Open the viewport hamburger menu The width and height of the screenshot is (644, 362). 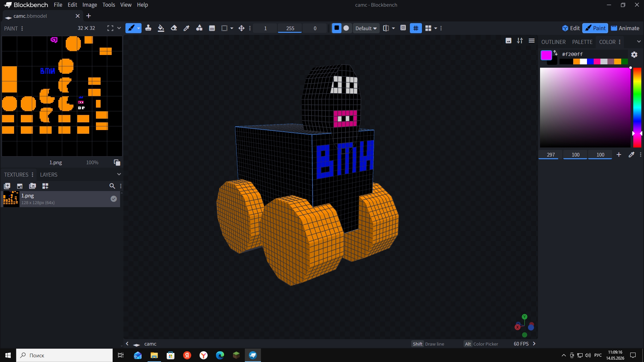point(532,41)
